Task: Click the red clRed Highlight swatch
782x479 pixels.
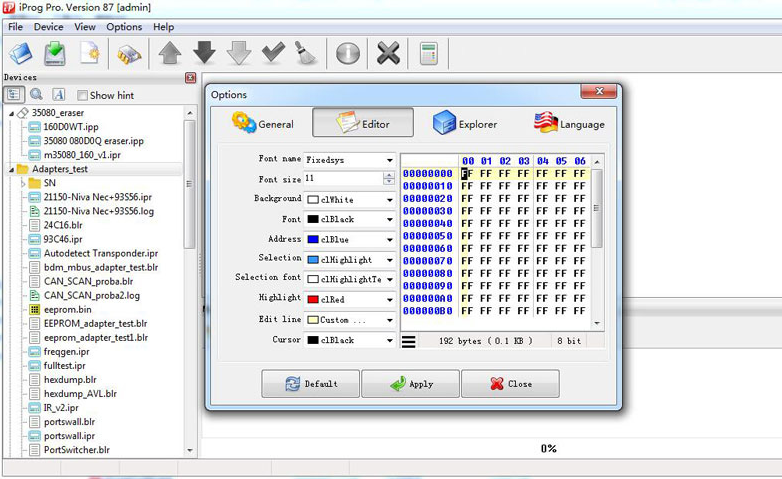Action: (313, 299)
